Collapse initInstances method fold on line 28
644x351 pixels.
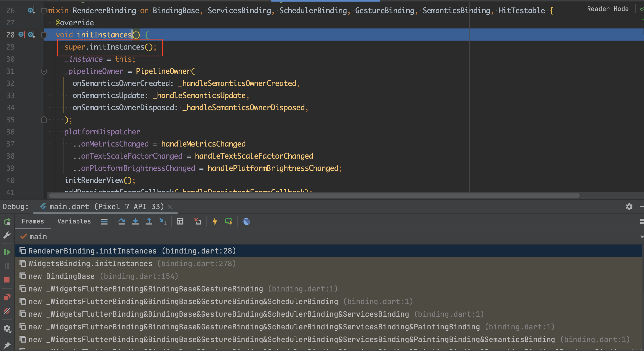point(44,35)
